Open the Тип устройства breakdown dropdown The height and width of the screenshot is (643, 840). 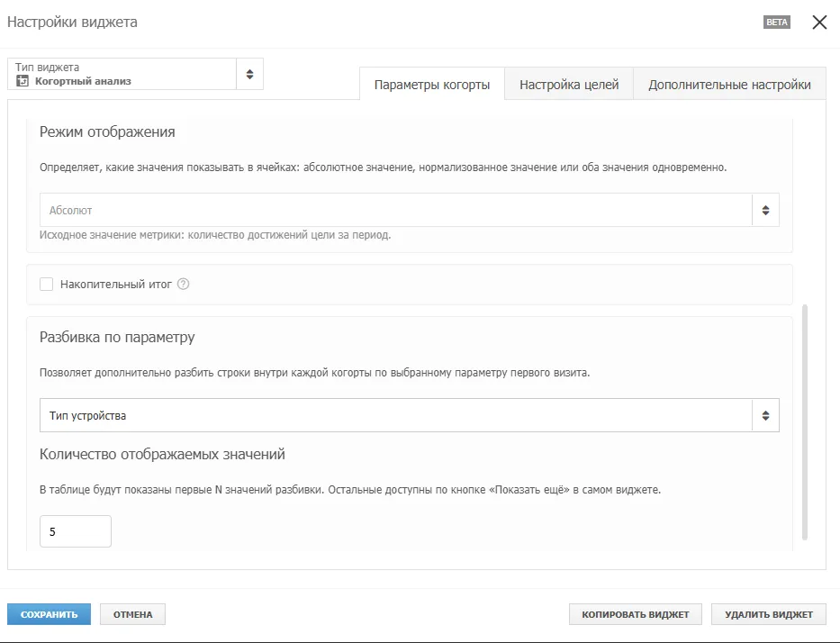pyautogui.click(x=410, y=415)
